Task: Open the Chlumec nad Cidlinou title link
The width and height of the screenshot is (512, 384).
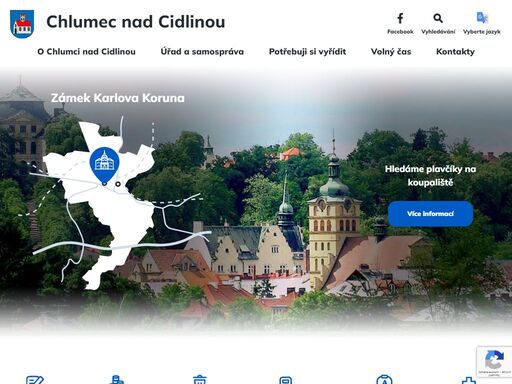Action: (136, 22)
